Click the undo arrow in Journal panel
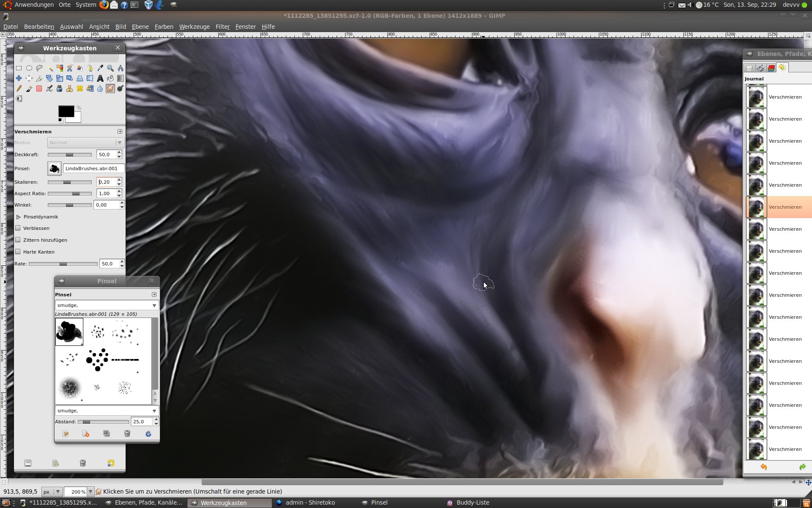 point(764,467)
